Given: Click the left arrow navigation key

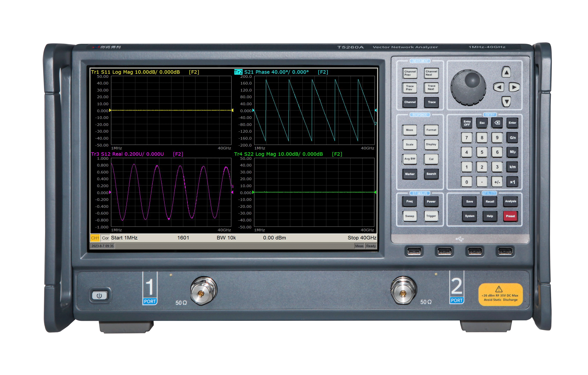Looking at the screenshot, I should tap(499, 87).
